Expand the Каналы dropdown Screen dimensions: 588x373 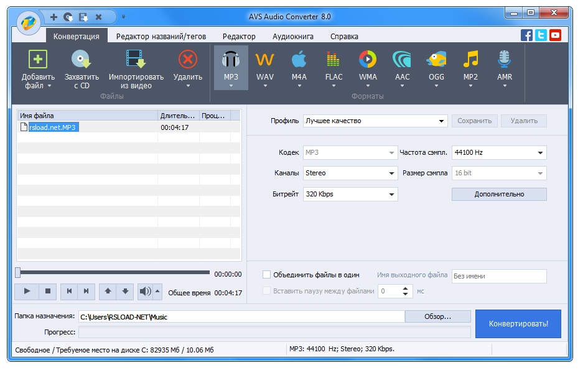point(391,173)
